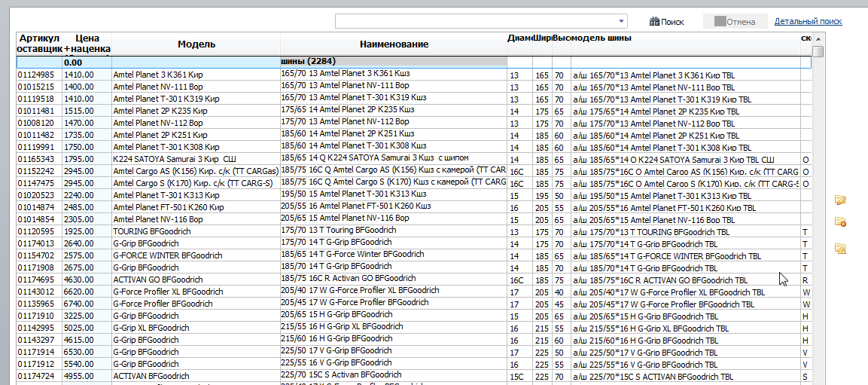Click cell а/ш 205/55*16 Amtel Planet FT-501 K260 Кир TBL
Image resolution: width=868 pixels, height=385 pixels.
click(685, 207)
